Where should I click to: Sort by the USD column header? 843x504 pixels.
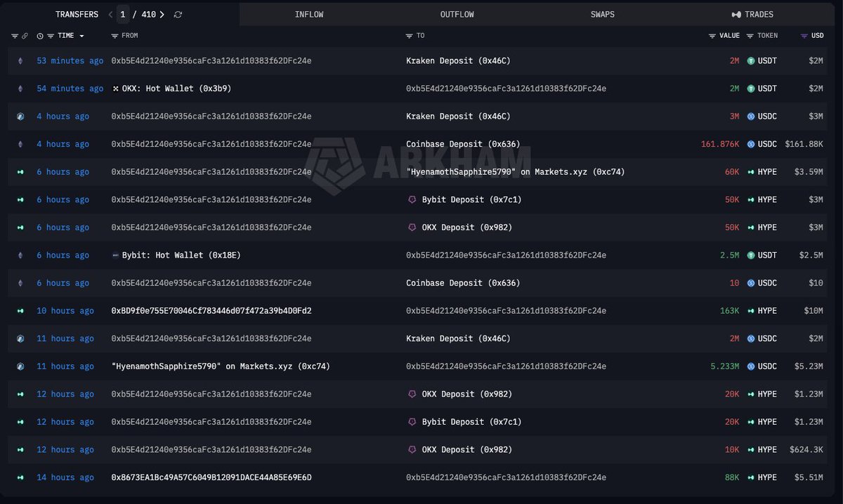pos(817,36)
